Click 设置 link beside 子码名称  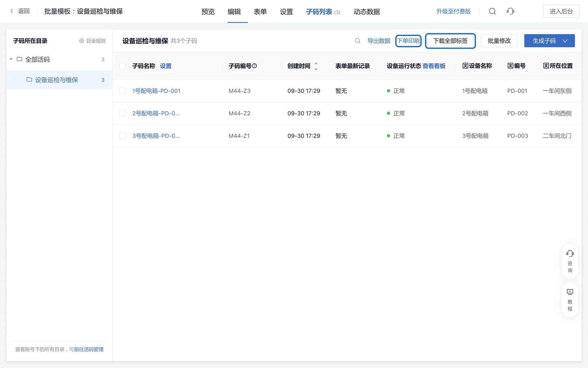pyautogui.click(x=166, y=66)
